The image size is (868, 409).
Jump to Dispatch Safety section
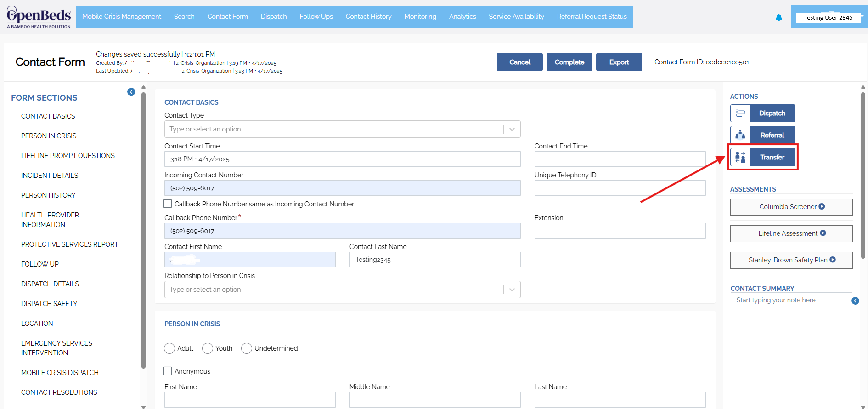[49, 304]
